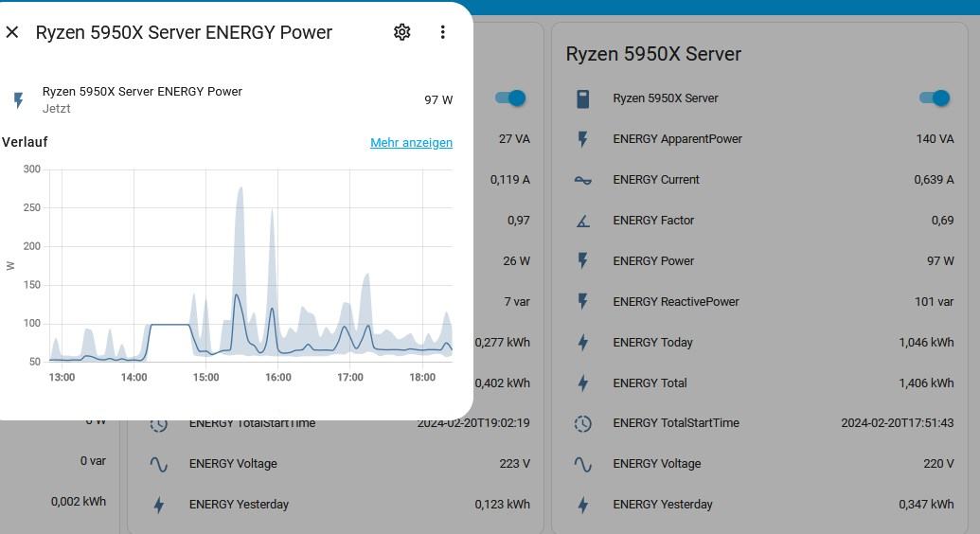Open 'ENERGY ReactivePower' row in Ryzen card
This screenshot has width=980, height=534.
coord(676,301)
